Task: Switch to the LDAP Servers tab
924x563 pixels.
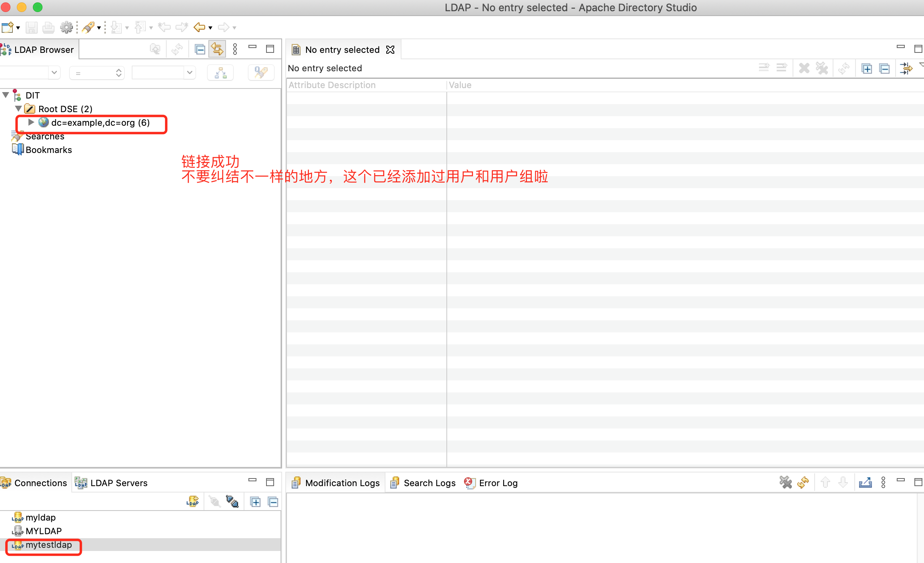Action: [119, 483]
